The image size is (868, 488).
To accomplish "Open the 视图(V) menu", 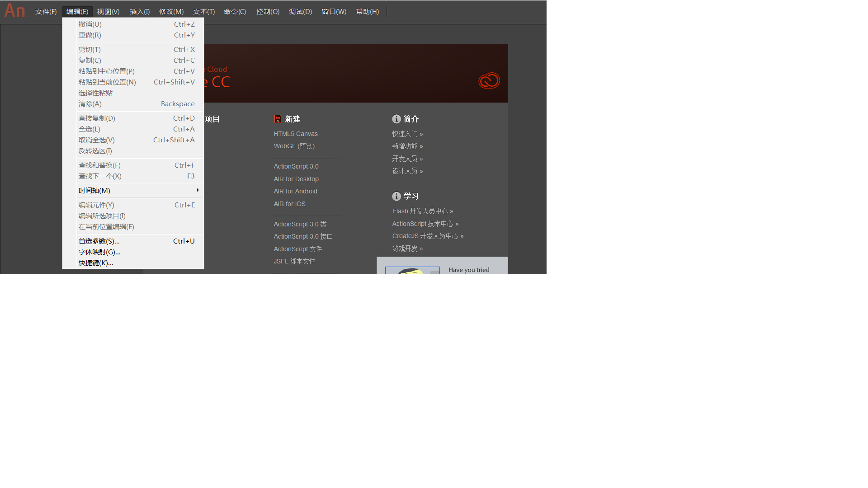I will (108, 12).
